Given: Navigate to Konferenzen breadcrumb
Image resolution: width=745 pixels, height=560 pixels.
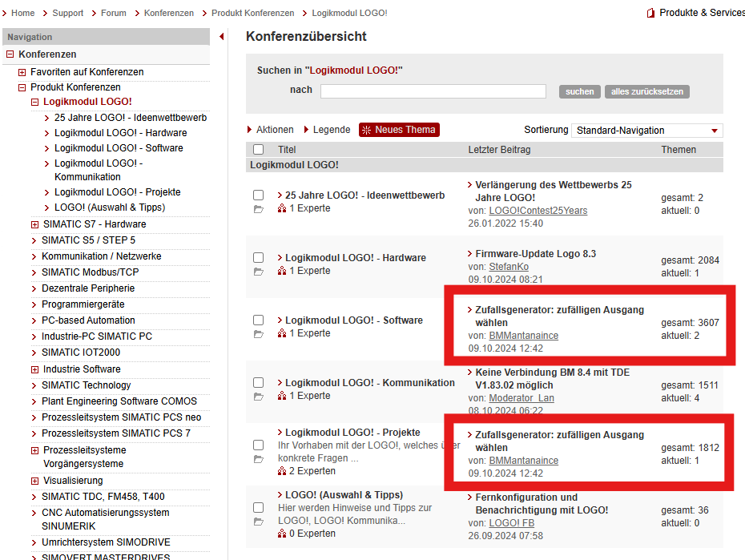Looking at the screenshot, I should pos(169,14).
